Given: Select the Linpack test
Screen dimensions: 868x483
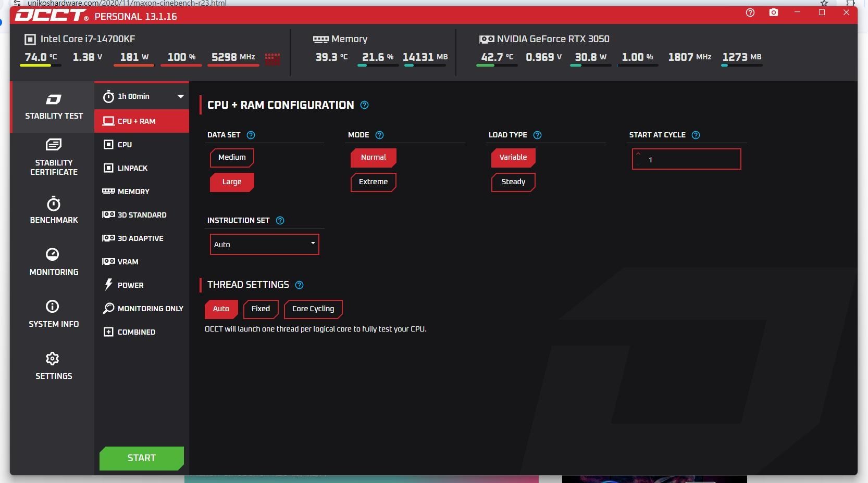Looking at the screenshot, I should point(142,168).
